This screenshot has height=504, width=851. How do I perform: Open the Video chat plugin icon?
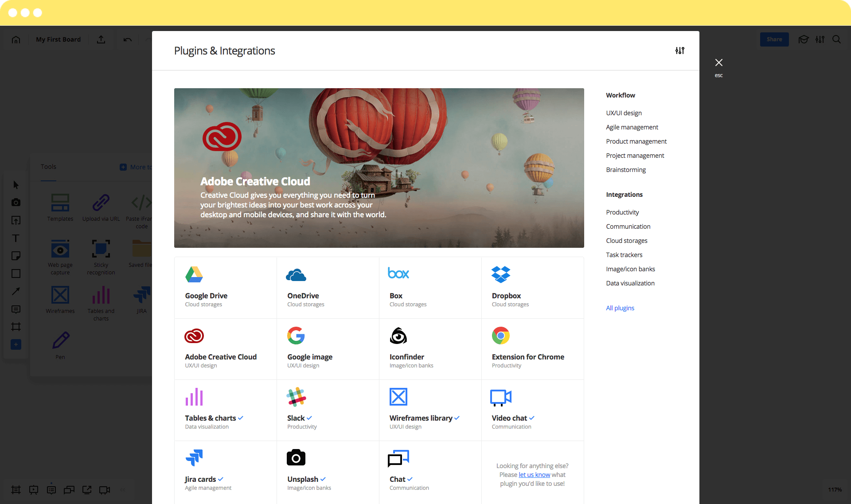501,398
